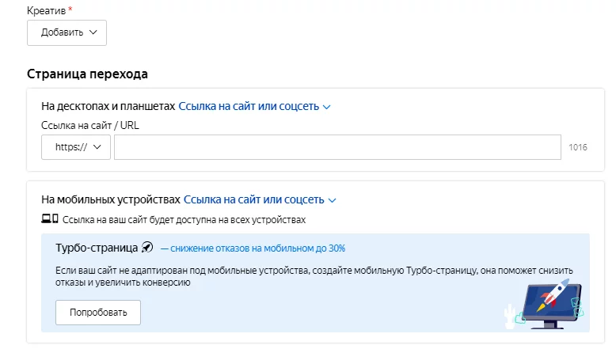Click the rocket monitor illustration
The image size is (616, 364).
tap(545, 304)
